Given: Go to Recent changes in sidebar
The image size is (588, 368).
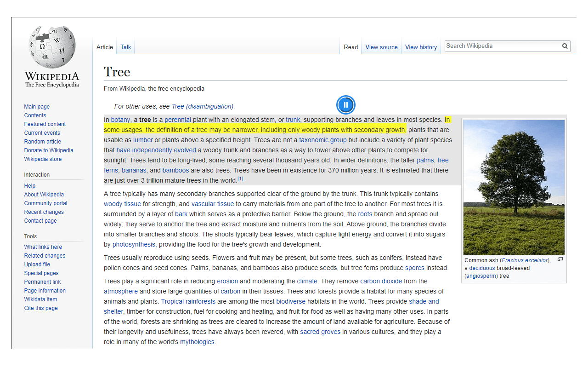Looking at the screenshot, I should 44,212.
